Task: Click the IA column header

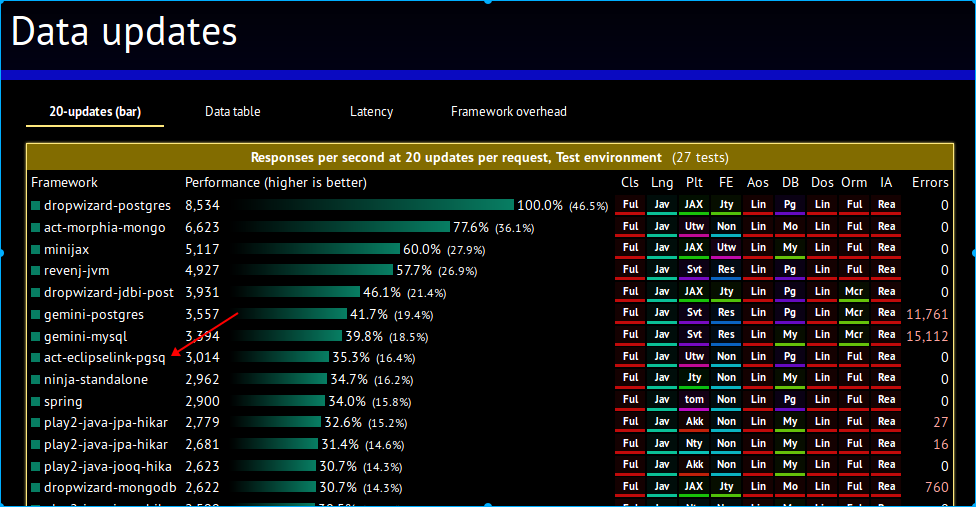Action: [886, 182]
